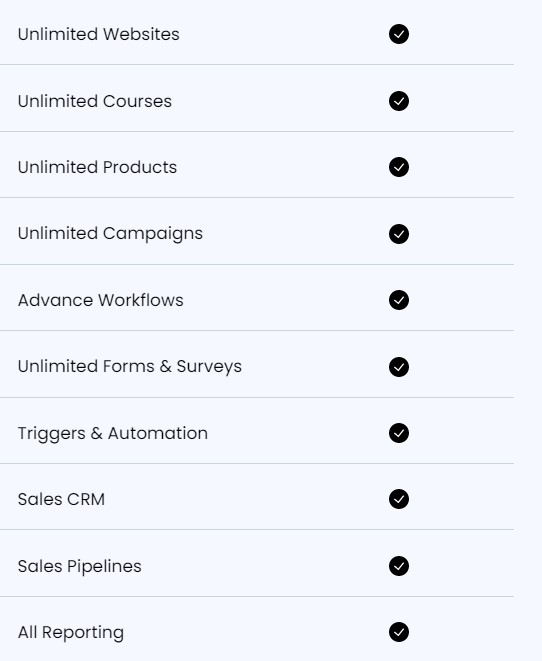Click the checkmark beside Triggers & Automation
The width and height of the screenshot is (542, 661).
coord(399,433)
